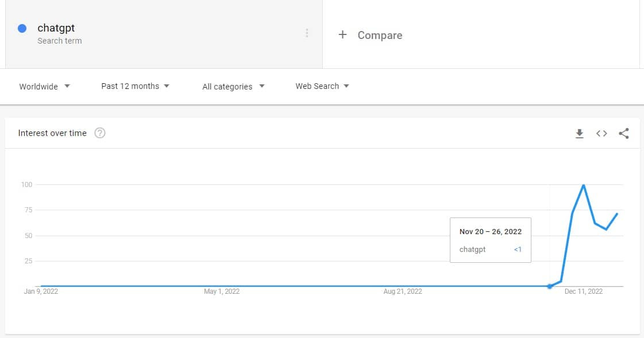Viewport: 644px width, 338px height.
Task: Change search type via Web Search dropdown
Action: point(322,86)
